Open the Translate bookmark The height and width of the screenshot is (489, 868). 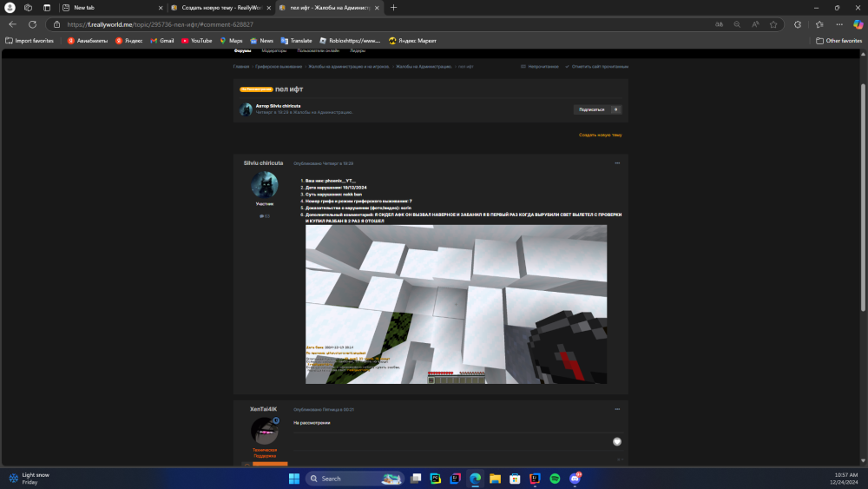point(296,41)
